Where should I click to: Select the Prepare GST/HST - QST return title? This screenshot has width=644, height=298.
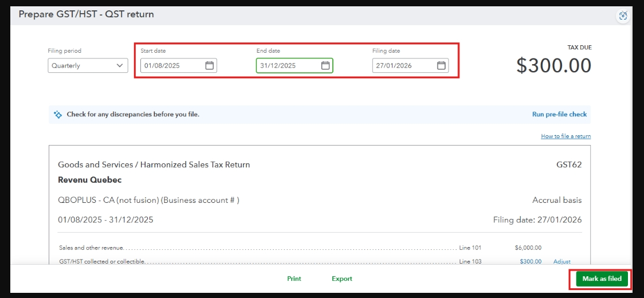(87, 14)
